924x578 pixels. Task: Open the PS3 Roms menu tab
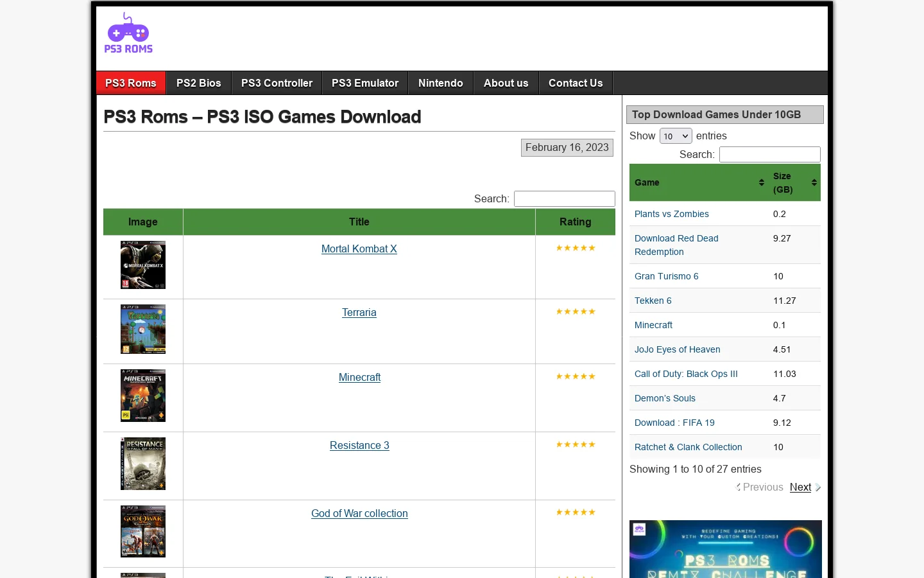[x=131, y=83]
